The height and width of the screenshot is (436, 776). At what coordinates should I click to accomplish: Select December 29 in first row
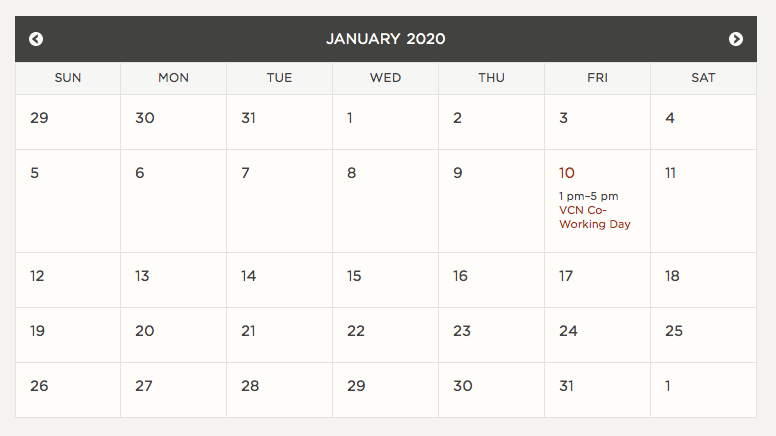coord(39,118)
